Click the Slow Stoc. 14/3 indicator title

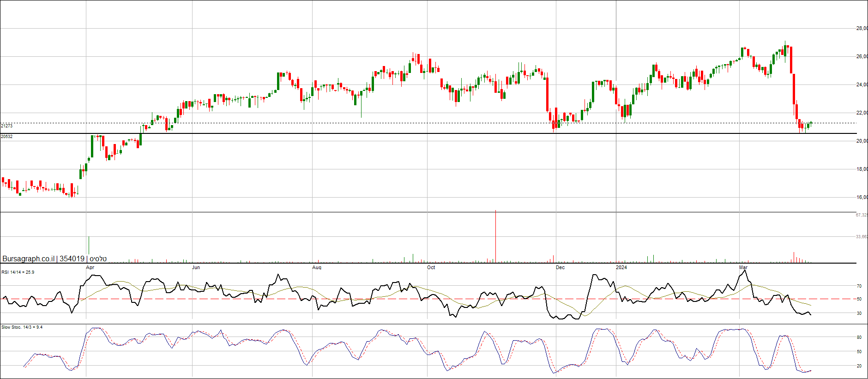pos(22,327)
